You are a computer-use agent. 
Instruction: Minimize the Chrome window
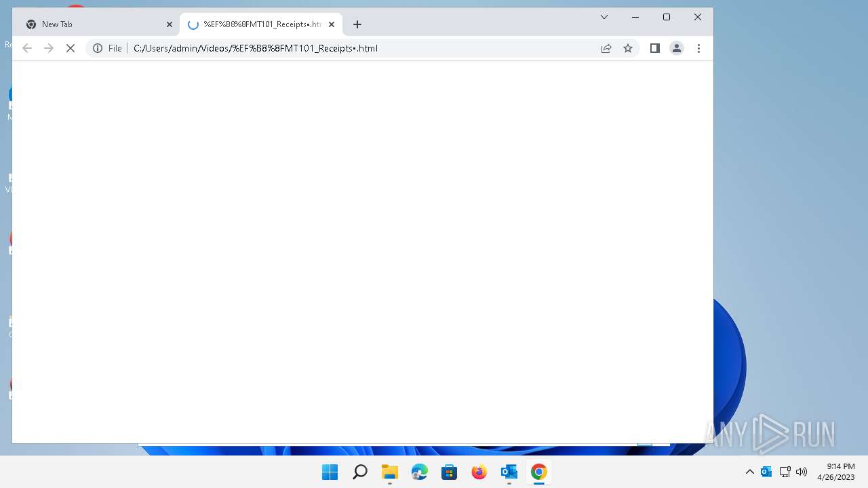click(x=635, y=17)
